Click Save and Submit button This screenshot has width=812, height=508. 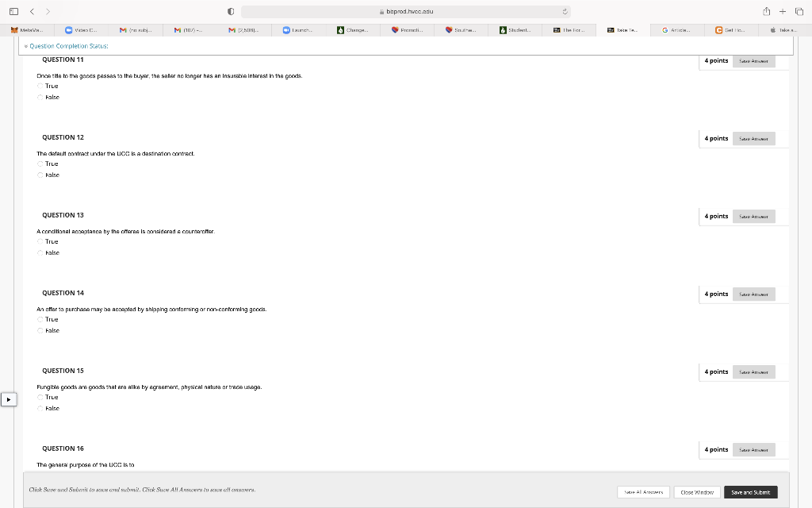click(750, 492)
